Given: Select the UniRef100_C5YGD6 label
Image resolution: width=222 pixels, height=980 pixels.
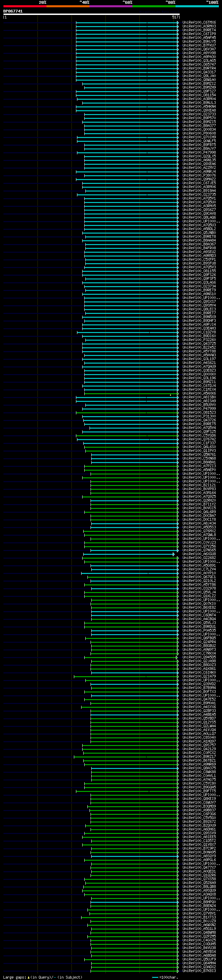Looking at the screenshot, I should (x=199, y=436).
